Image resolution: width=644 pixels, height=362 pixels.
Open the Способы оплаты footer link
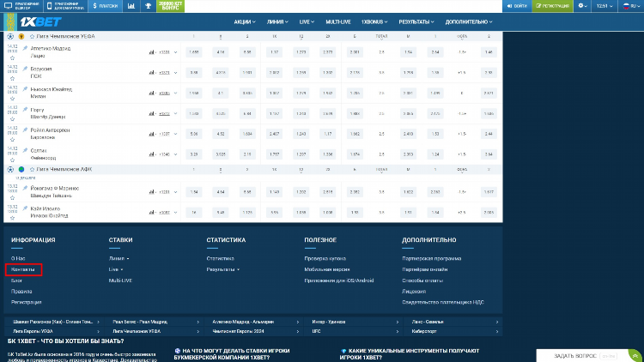[422, 281]
